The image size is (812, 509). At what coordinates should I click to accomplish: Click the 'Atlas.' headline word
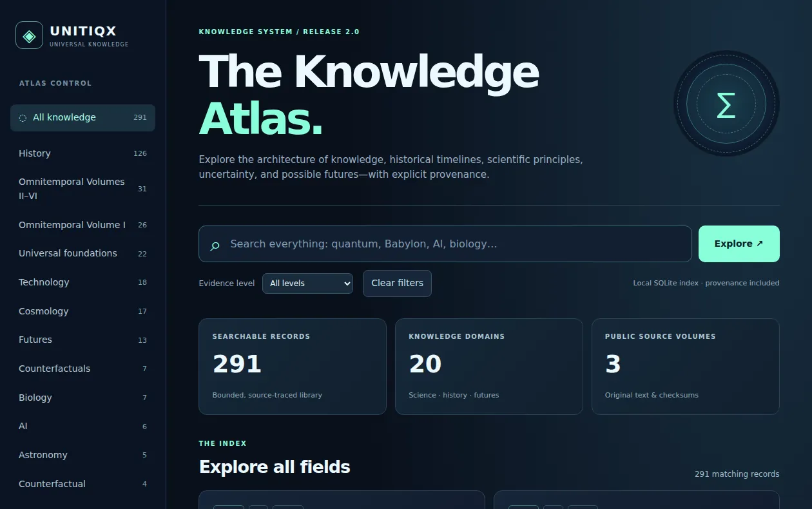pyautogui.click(x=260, y=119)
